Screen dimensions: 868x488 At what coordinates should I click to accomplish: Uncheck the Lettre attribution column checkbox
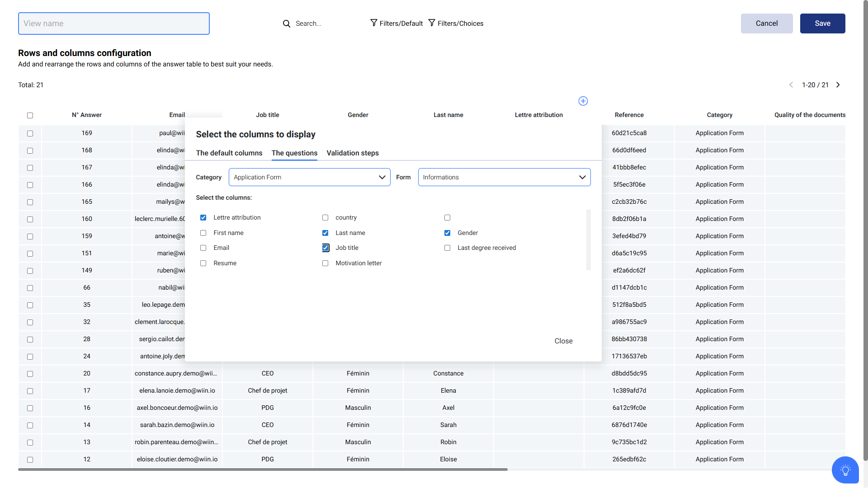coord(203,218)
